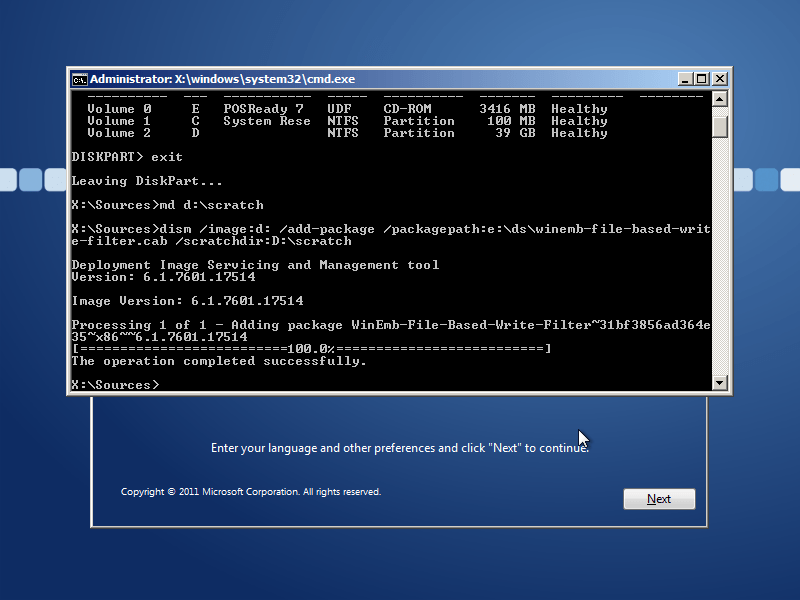Focus the bottom X:\Sources> prompt line

[x=115, y=385]
